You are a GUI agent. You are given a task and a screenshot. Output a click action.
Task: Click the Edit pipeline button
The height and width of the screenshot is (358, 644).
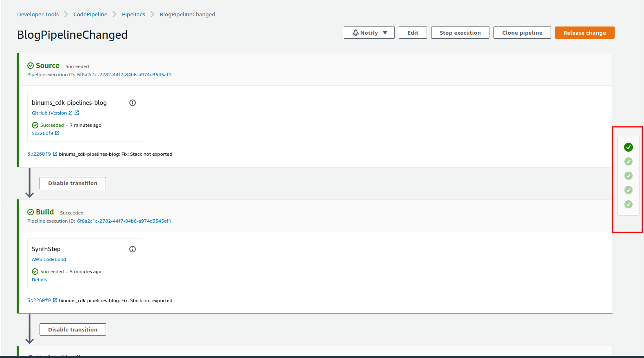click(x=413, y=33)
